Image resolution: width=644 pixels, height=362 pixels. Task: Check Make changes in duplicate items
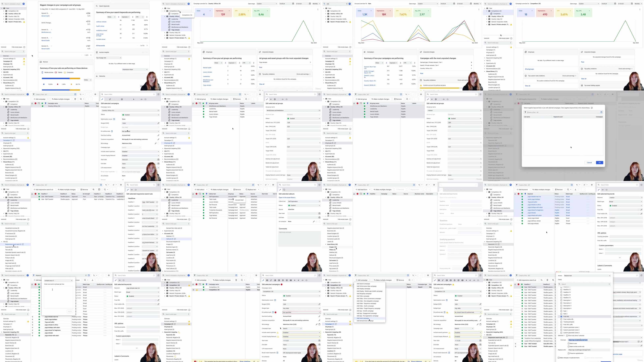559,358
